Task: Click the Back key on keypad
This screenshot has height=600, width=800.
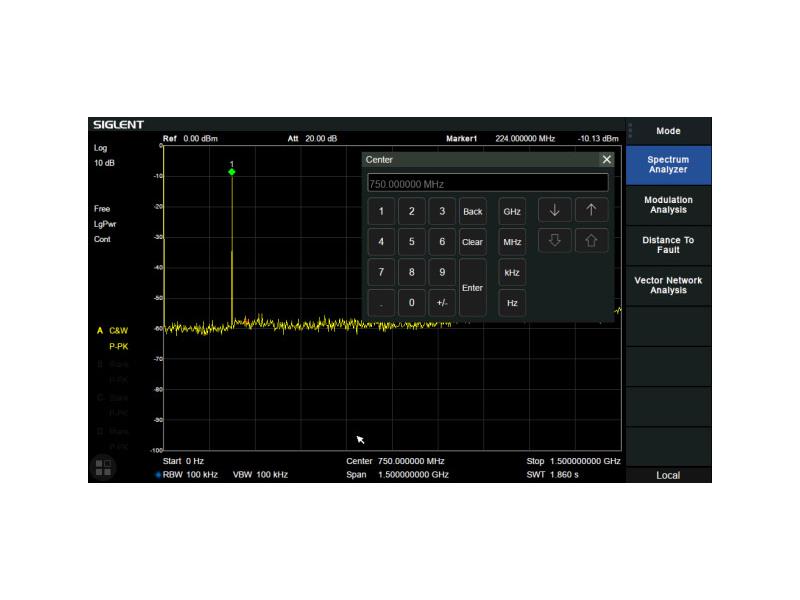Action: coord(472,211)
